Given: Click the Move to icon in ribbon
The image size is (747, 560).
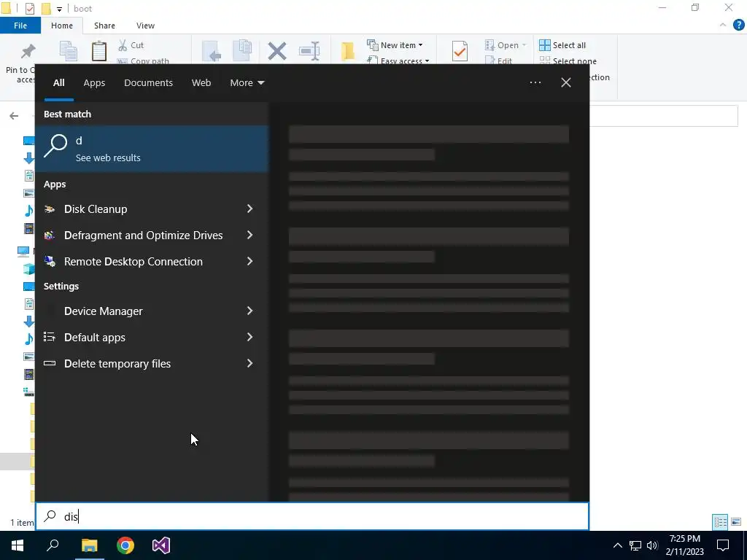Looking at the screenshot, I should [212, 51].
